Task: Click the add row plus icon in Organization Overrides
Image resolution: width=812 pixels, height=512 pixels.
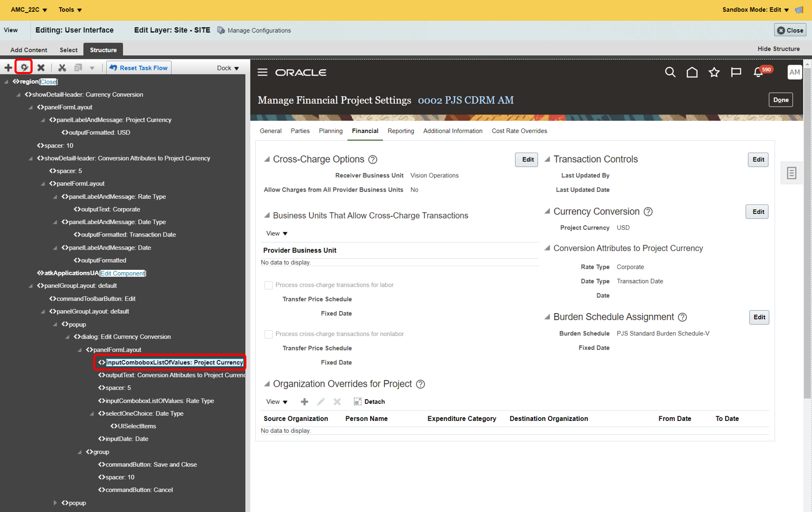Action: 304,402
